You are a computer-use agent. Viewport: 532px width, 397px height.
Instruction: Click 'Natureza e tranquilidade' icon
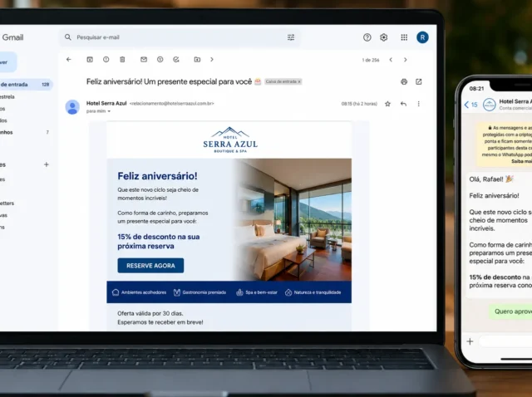288,292
